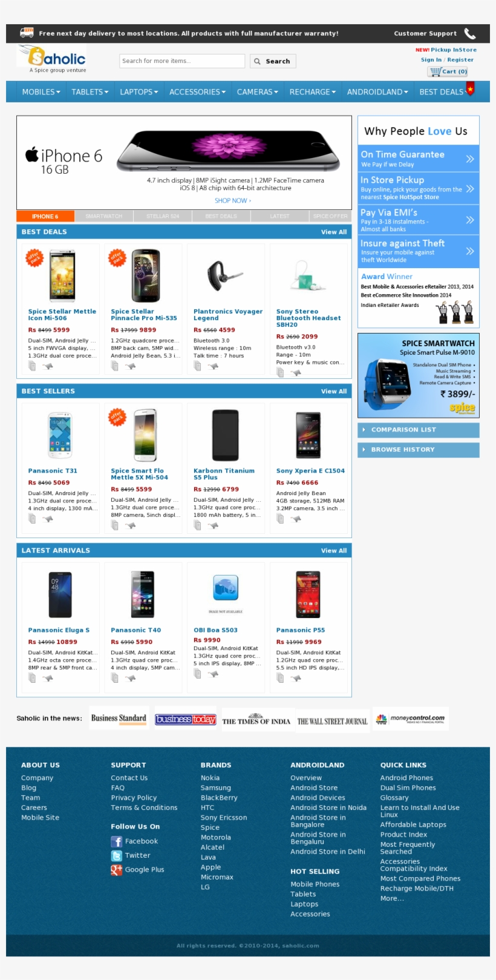Viewport: 496px width, 980px height.
Task: Click the Google Plus icon
Action: [117, 870]
